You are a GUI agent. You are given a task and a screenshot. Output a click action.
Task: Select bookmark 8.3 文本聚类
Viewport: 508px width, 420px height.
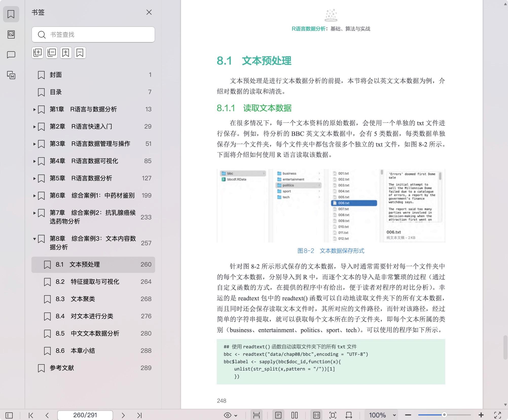click(93, 299)
